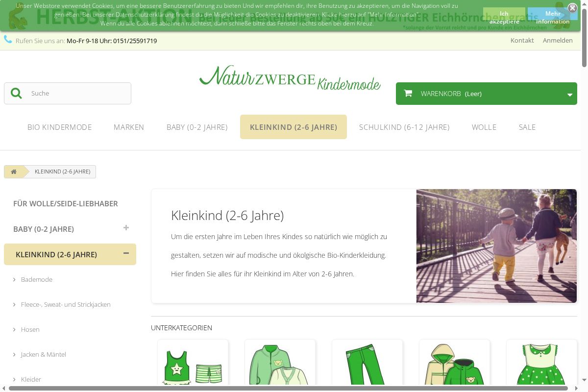588x392 pixels.
Task: Open the Schulkind (6-12 Jahre) menu
Action: [x=404, y=127]
